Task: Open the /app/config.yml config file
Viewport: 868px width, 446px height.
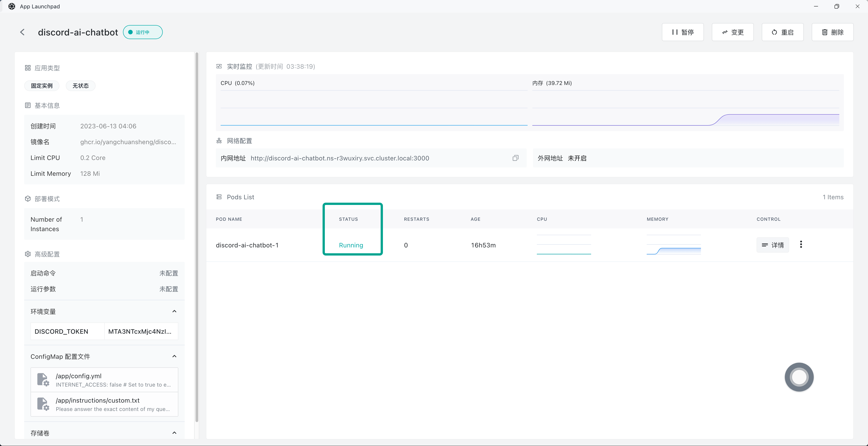Action: pyautogui.click(x=104, y=380)
